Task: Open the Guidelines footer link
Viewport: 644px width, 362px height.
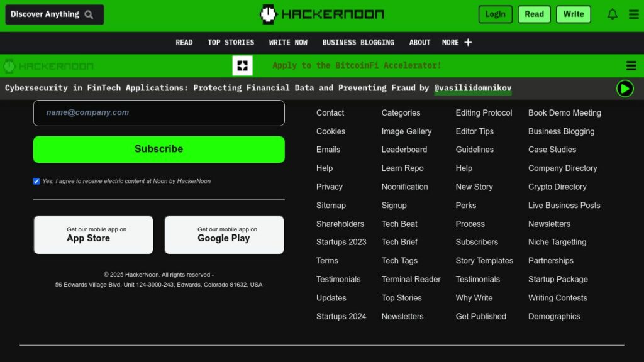Action: pos(474,150)
